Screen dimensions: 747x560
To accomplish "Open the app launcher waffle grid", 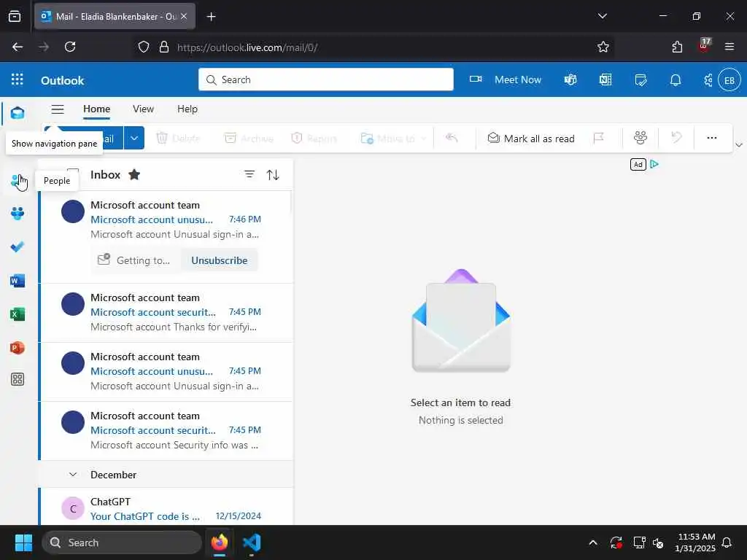I will [18, 79].
